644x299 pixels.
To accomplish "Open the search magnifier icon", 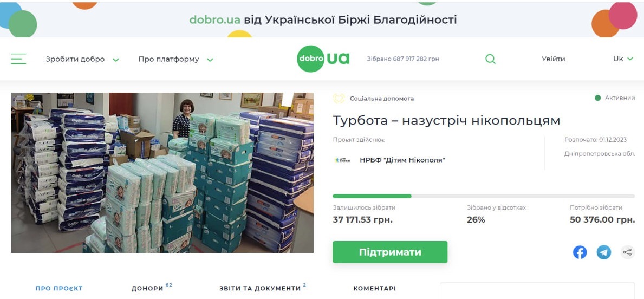I will [x=490, y=58].
